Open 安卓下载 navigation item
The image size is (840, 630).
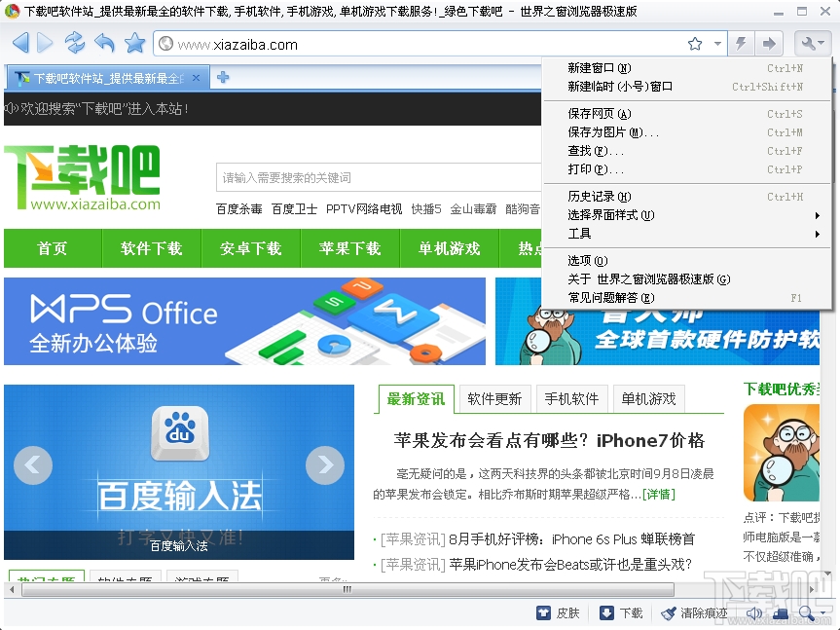click(x=251, y=248)
